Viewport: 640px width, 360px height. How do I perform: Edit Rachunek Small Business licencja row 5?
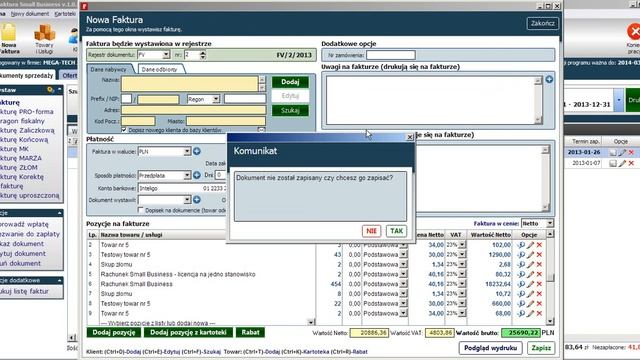530,274
